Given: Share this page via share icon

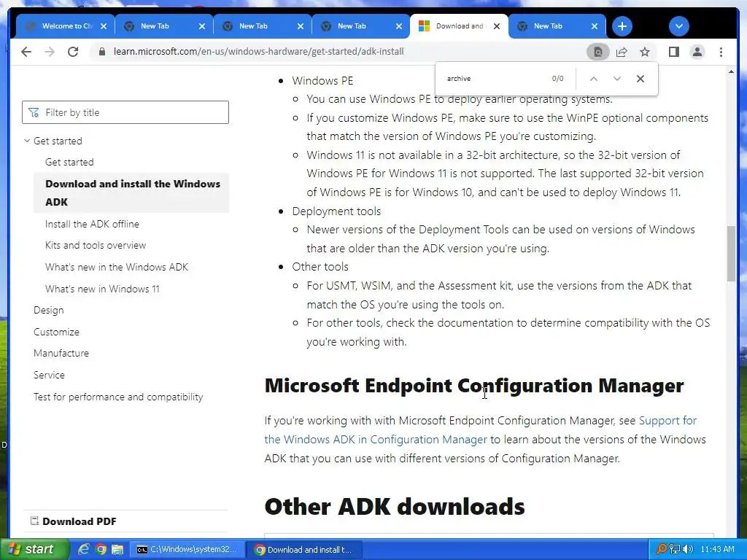Looking at the screenshot, I should pyautogui.click(x=622, y=52).
